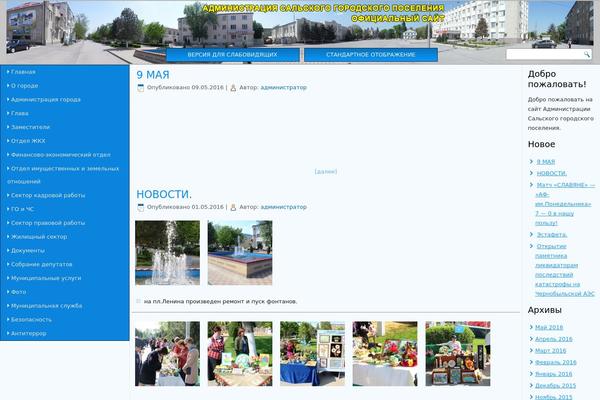Click the calendar icon under 9 МАЯ
The width and height of the screenshot is (600, 400).
coord(141,88)
